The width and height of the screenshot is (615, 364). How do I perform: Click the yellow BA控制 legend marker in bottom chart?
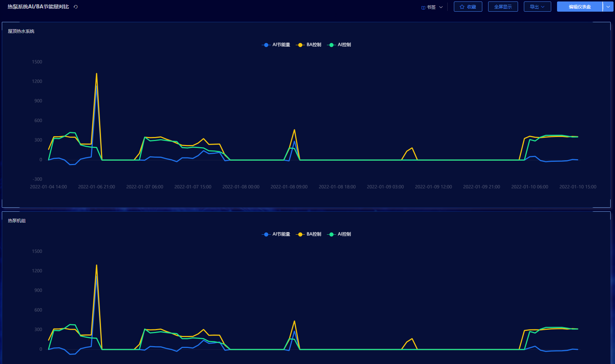tap(300, 234)
